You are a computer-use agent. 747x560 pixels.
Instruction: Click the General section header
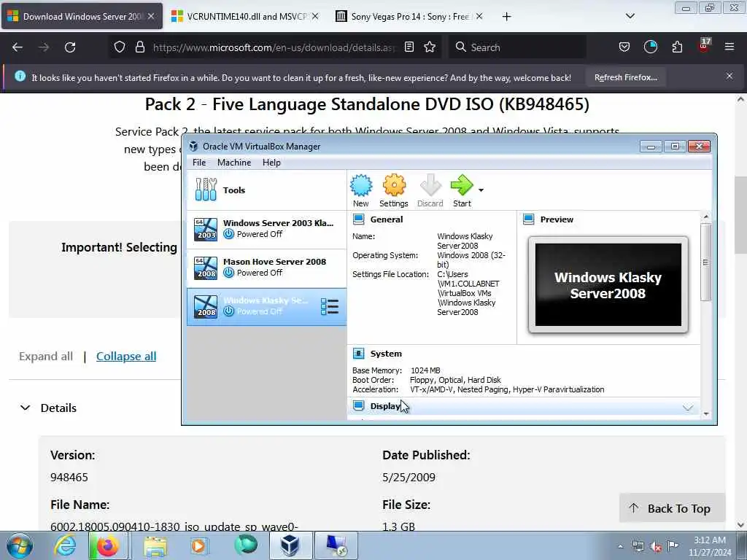(x=387, y=219)
